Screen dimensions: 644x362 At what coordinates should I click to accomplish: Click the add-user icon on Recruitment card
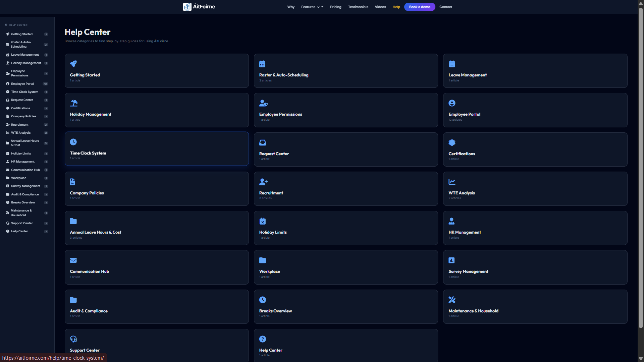pyautogui.click(x=263, y=182)
